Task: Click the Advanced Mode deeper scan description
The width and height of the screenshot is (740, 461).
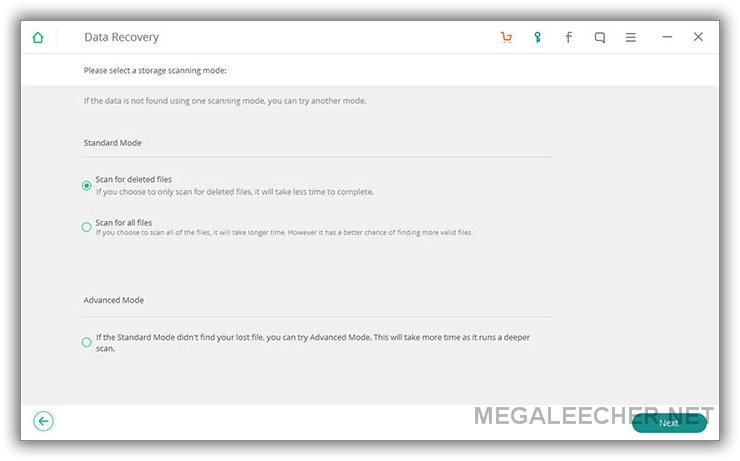Action: click(x=313, y=343)
